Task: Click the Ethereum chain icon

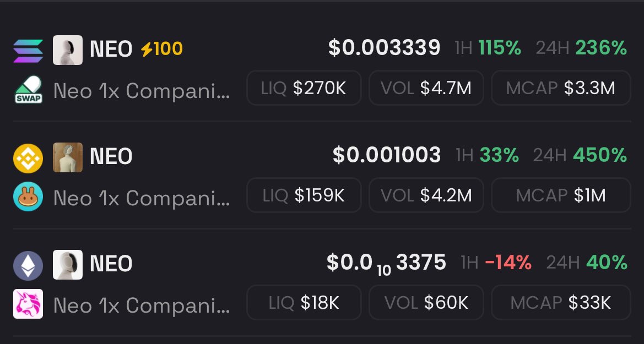Action: (x=28, y=265)
